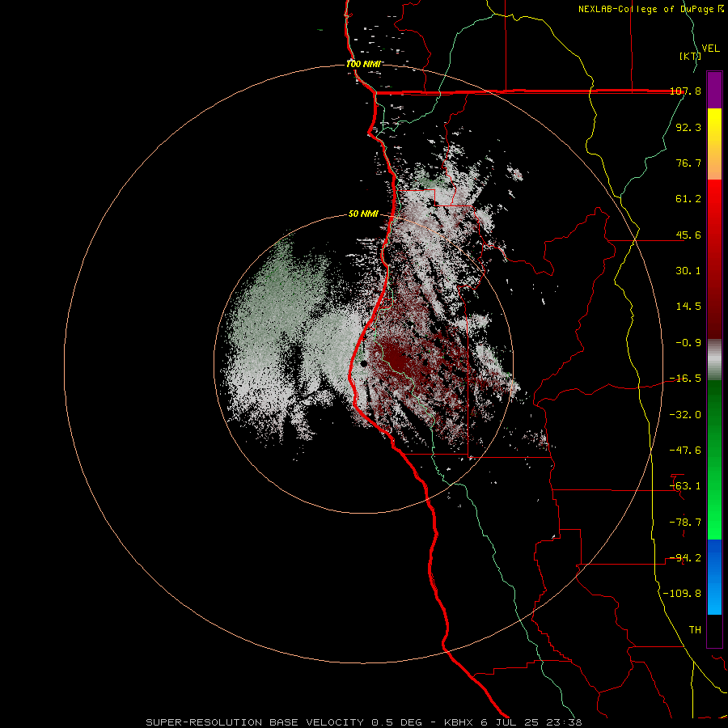Click the -94.2 velocity scale value
Viewport: 728px width, 728px height.
coord(685,558)
